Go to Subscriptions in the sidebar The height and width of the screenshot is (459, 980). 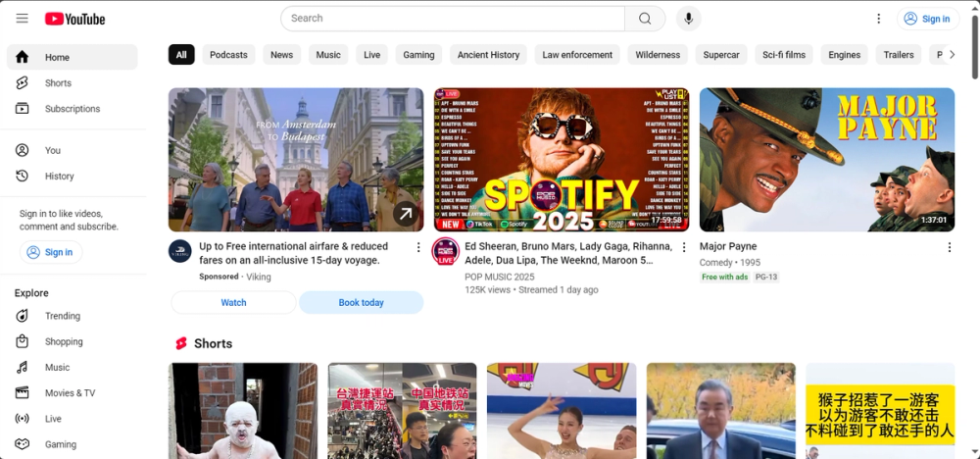72,108
